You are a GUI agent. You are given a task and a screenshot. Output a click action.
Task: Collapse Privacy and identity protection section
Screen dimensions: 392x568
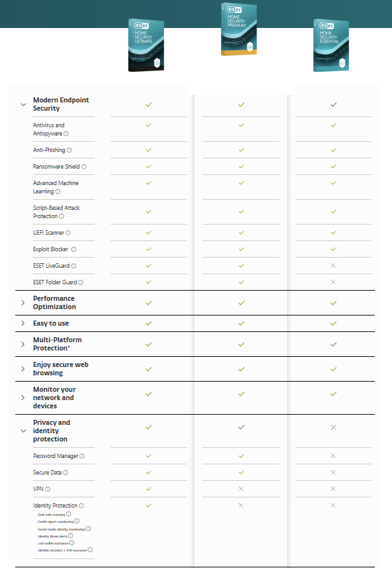click(x=24, y=431)
